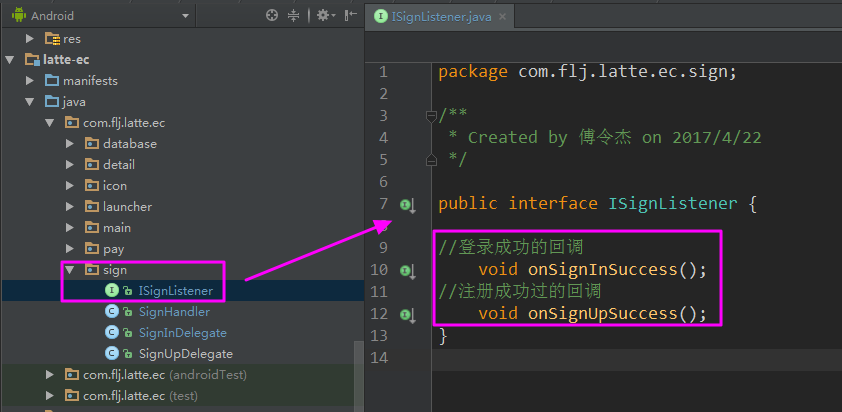
Task: Click the scroll from source target icon
Action: pyautogui.click(x=272, y=16)
